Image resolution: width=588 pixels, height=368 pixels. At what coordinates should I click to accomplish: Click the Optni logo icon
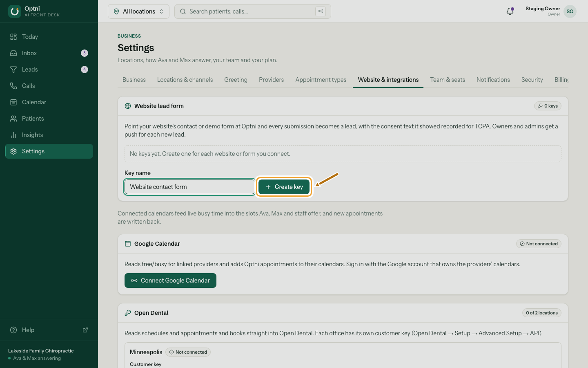[x=15, y=11]
